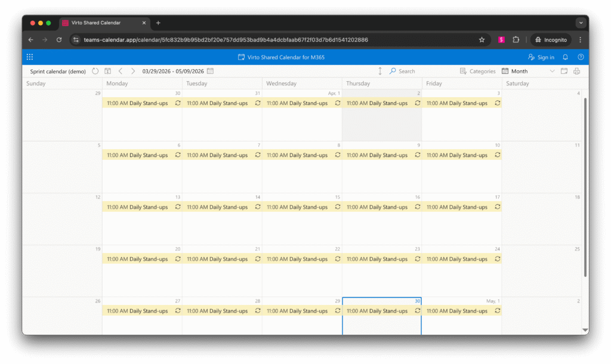
Task: Open the Daily Stand-ups event on April 22
Action: [x=302, y=259]
